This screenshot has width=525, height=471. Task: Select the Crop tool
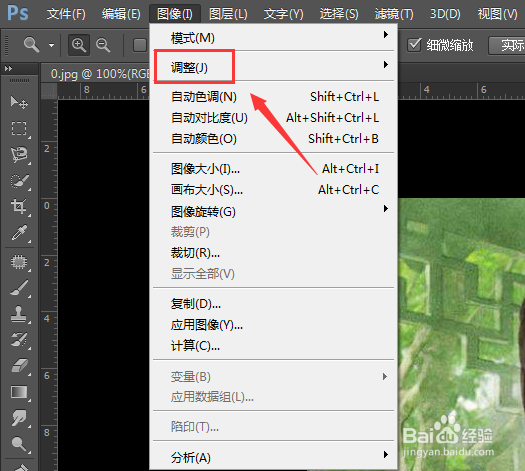[x=19, y=206]
